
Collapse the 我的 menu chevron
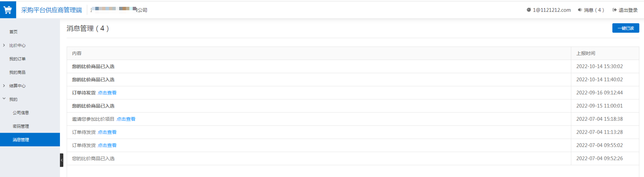point(4,99)
